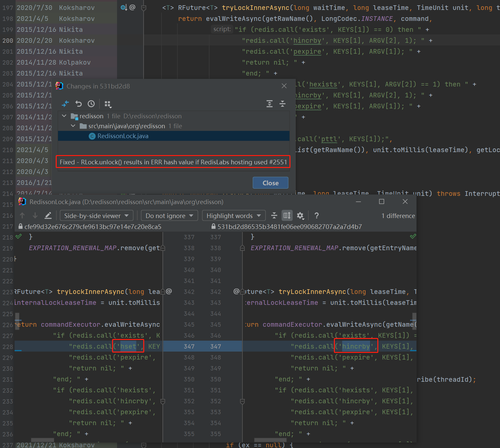The width and height of the screenshot is (500, 448).
Task: Click fold marker at right diff line 352
Action: point(242,401)
